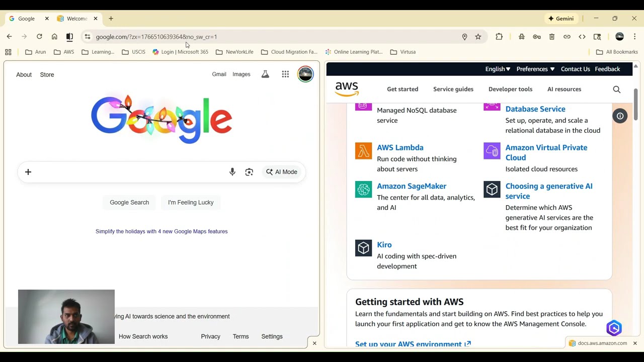Screen dimensions: 644x362
Task: Open the Google Images link
Action: pos(241,74)
